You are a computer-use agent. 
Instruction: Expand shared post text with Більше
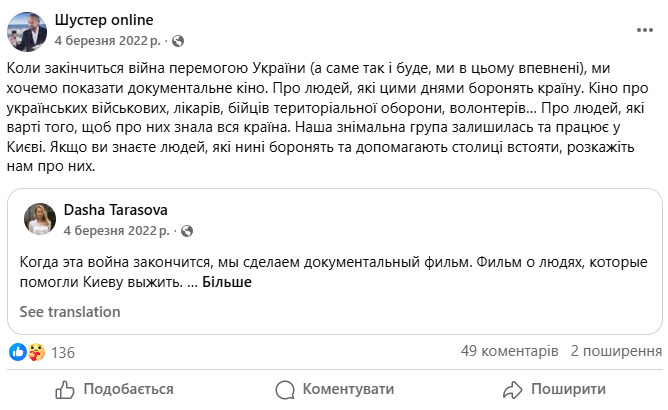(227, 282)
